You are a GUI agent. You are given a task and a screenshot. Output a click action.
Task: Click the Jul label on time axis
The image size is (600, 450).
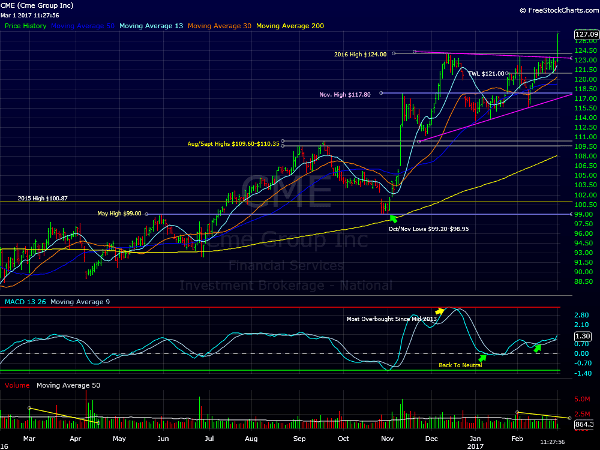(x=209, y=439)
